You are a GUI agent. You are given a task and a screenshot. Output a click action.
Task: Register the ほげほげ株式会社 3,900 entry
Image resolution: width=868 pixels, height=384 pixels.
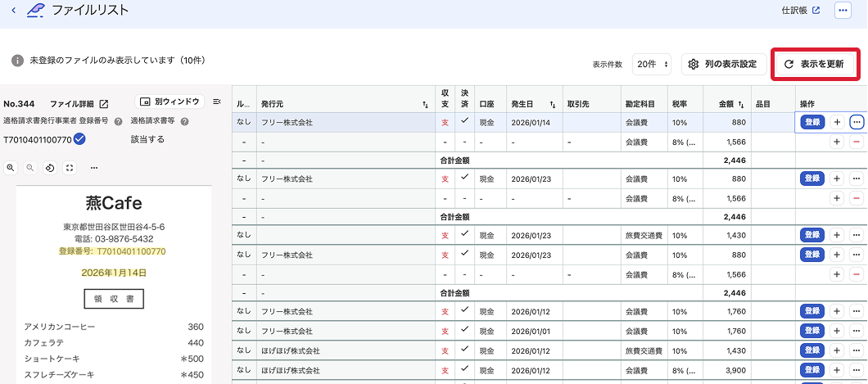click(x=812, y=369)
